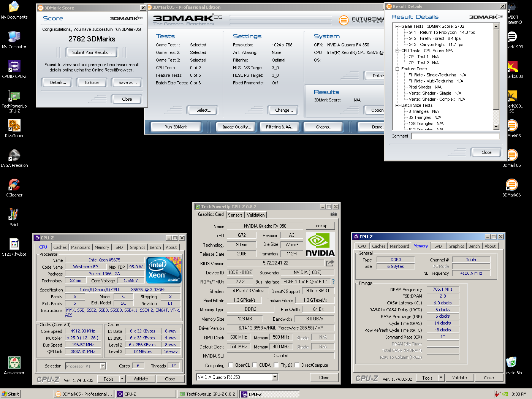The width and height of the screenshot is (532, 399).
Task: Open Aleslammer desktop icon
Action: (x=14, y=366)
